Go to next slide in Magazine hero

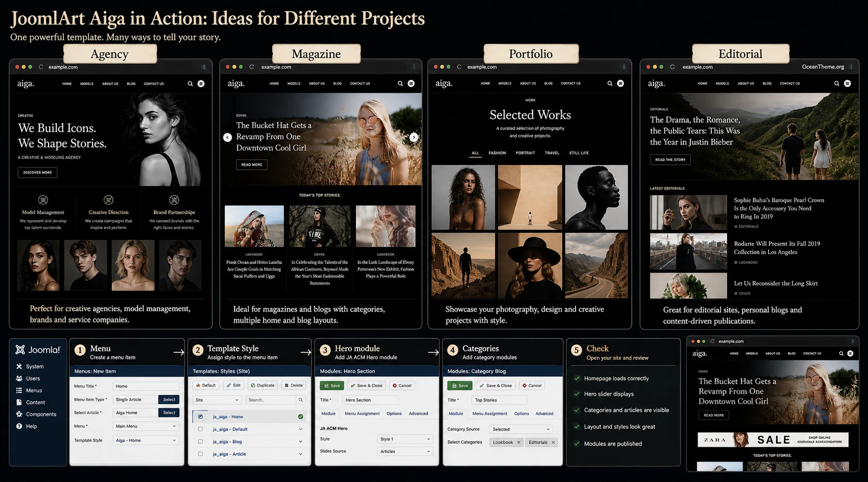(x=414, y=137)
